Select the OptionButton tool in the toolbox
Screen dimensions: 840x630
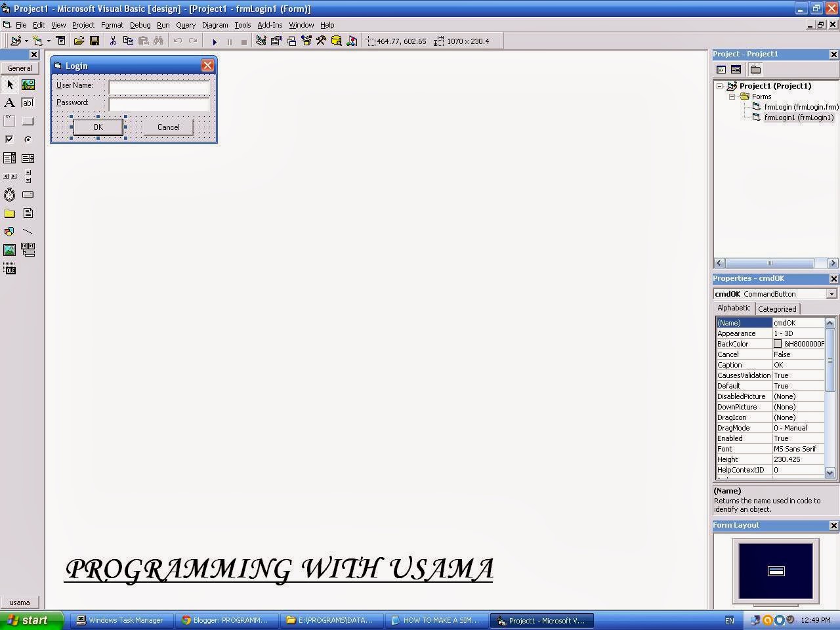(x=28, y=139)
